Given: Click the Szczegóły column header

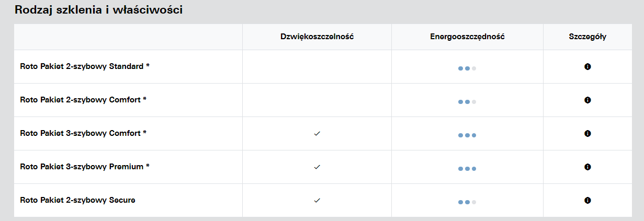Looking at the screenshot, I should (x=587, y=37).
